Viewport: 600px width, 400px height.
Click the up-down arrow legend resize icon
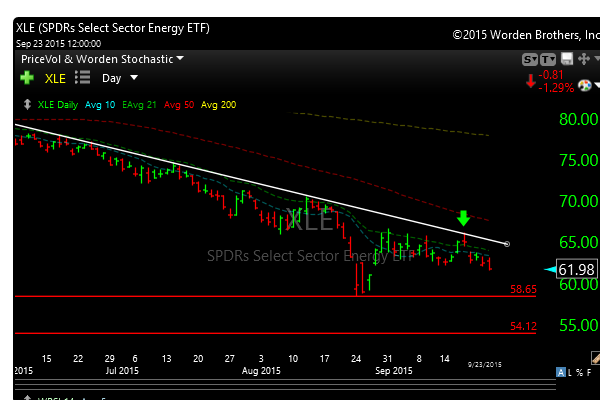pos(27,104)
